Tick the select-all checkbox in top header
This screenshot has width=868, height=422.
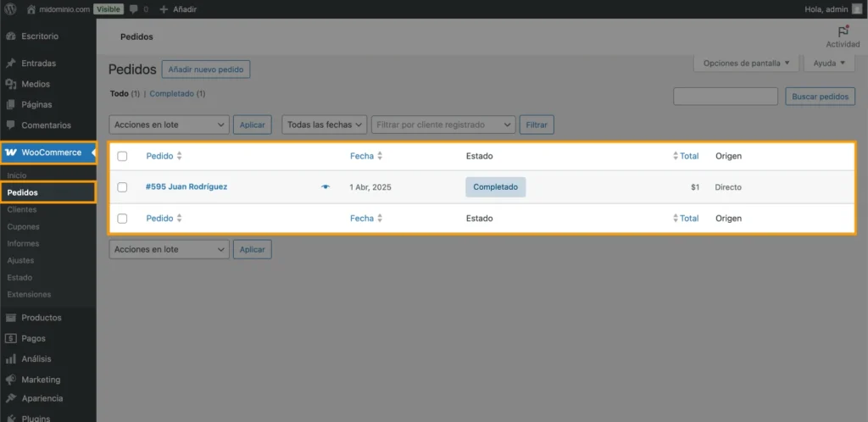pyautogui.click(x=122, y=156)
